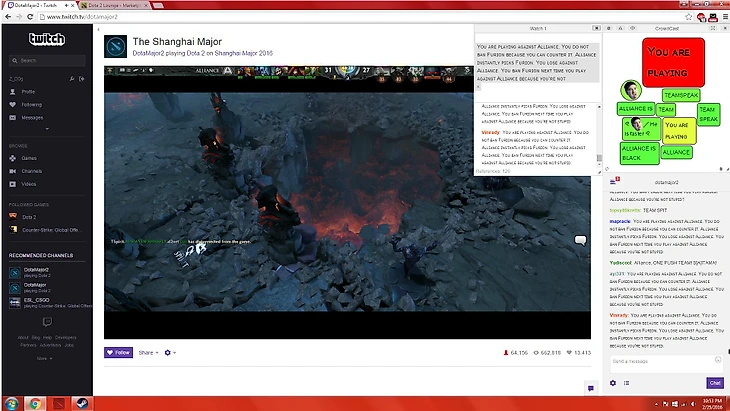Open the More dropdown at the sidebar bottom
The width and height of the screenshot is (730, 411).
click(x=45, y=358)
